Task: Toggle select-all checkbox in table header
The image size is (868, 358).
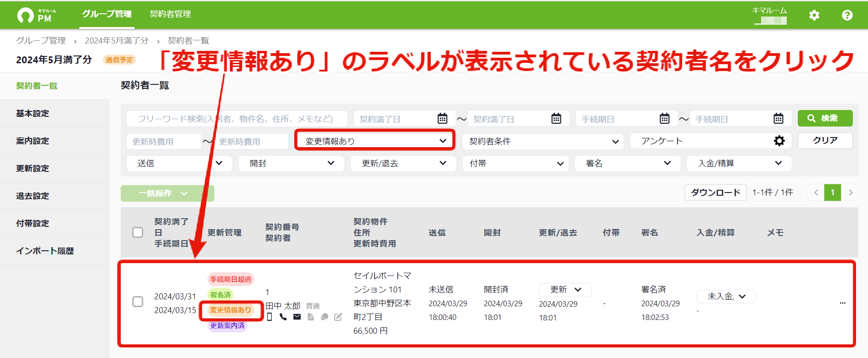Action: pos(138,232)
